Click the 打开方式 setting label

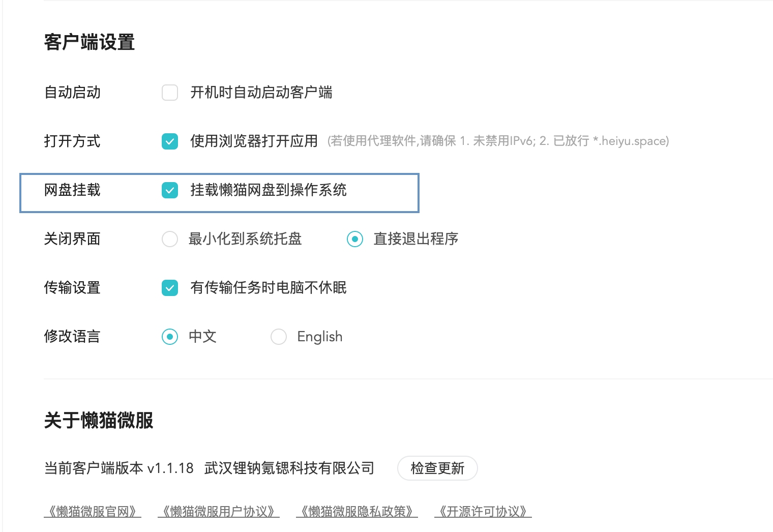(72, 141)
